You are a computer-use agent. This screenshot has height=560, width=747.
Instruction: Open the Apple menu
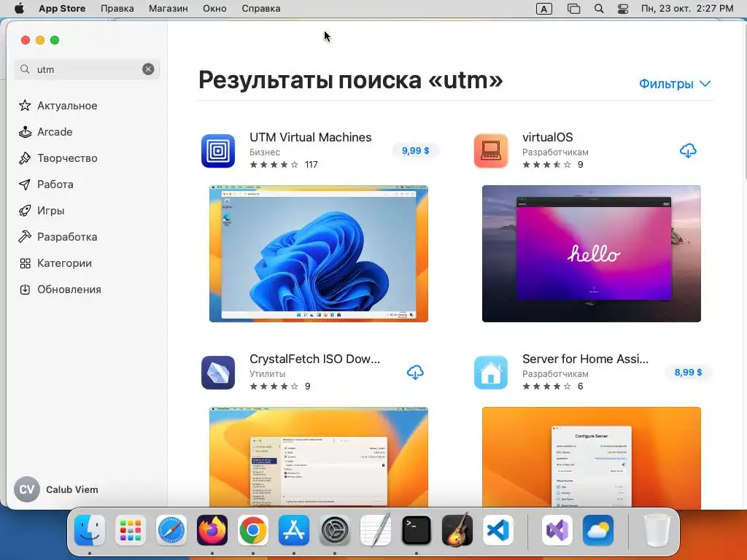coord(19,9)
